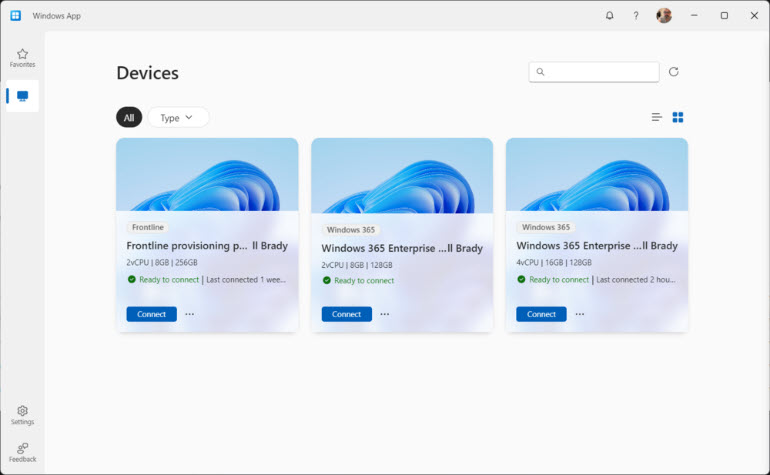Select the Devices monitor icon in sidebar
Viewport: 770px width, 475px height.
coord(22,96)
